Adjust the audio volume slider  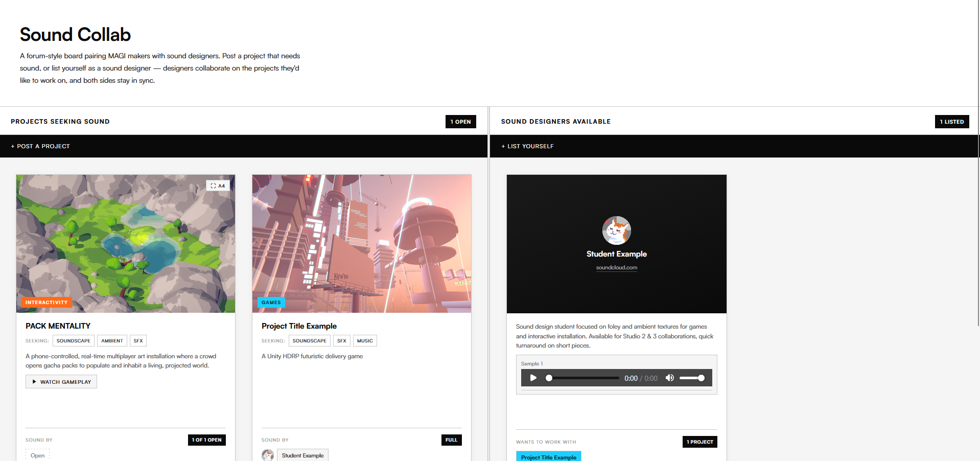[x=692, y=378]
